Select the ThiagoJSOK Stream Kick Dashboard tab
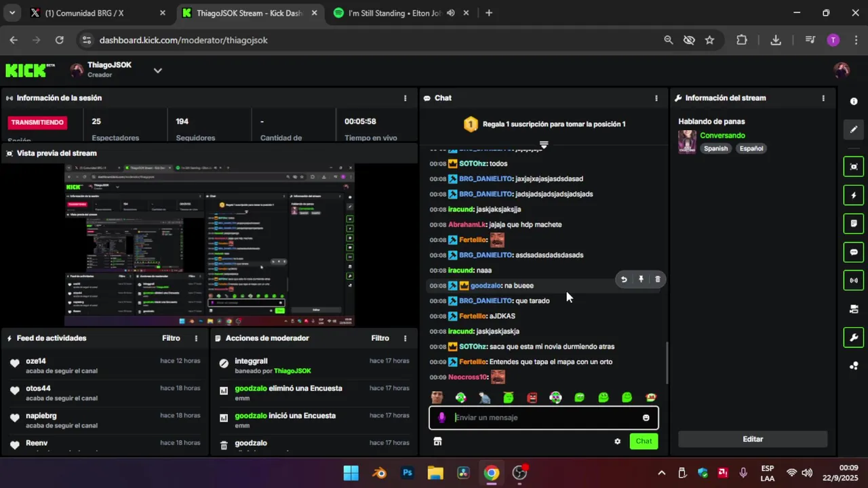This screenshot has width=868, height=488. pos(250,13)
